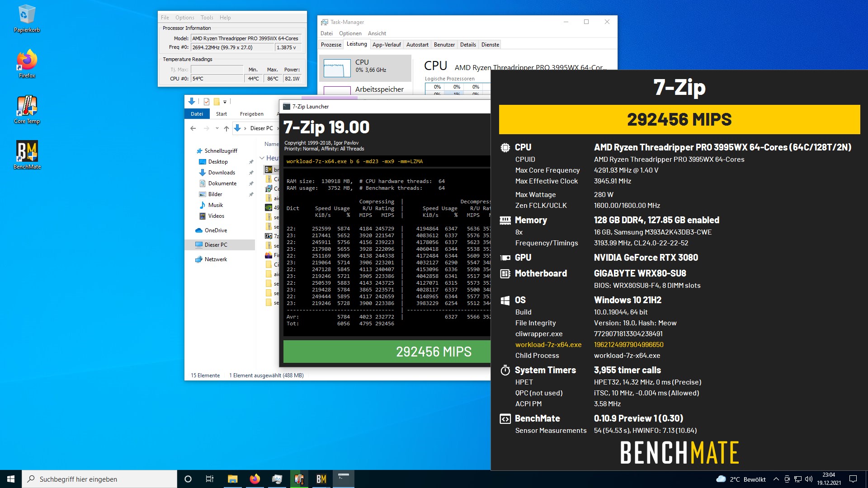Open Bilder in Explorer navigation pane
Image resolution: width=868 pixels, height=488 pixels.
click(x=215, y=194)
